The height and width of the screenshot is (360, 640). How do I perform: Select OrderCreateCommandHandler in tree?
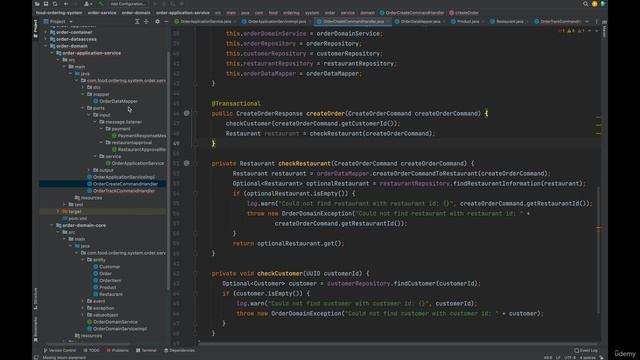[x=122, y=184]
